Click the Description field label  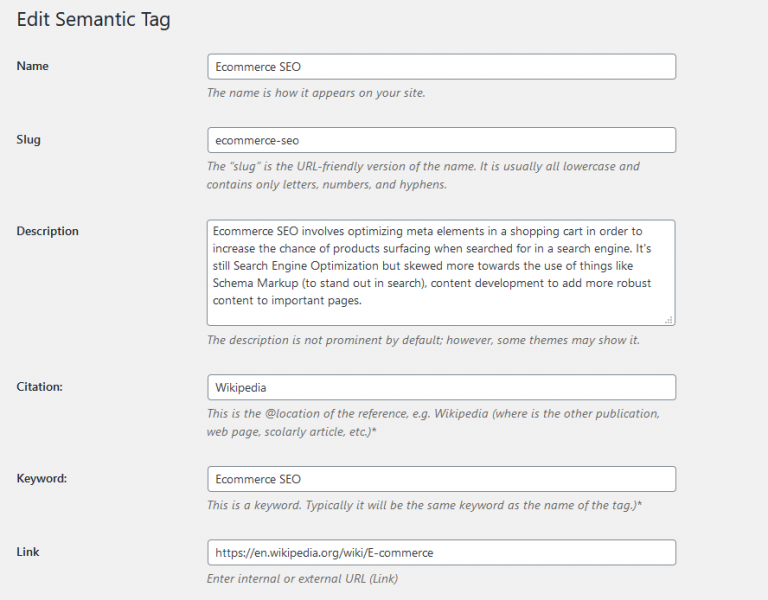pos(48,231)
